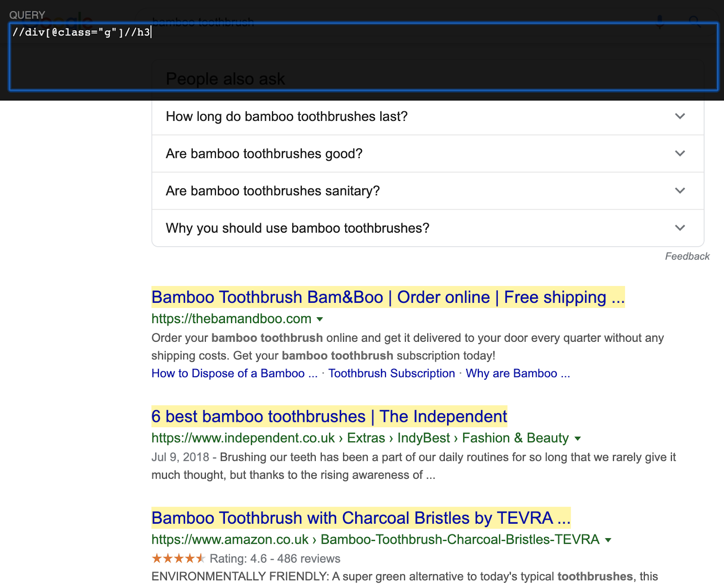Image resolution: width=724 pixels, height=588 pixels.
Task: Open the "Toothbrush Subscription" sitelink
Action: coord(391,373)
